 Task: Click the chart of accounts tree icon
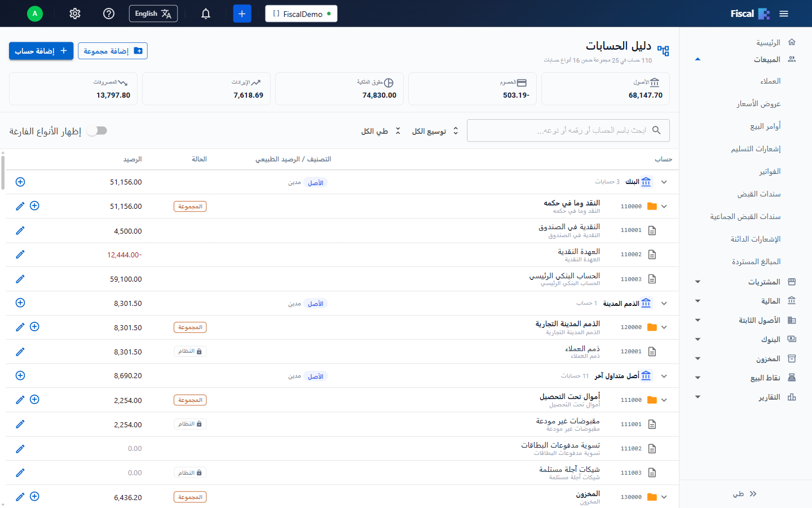[x=663, y=51]
